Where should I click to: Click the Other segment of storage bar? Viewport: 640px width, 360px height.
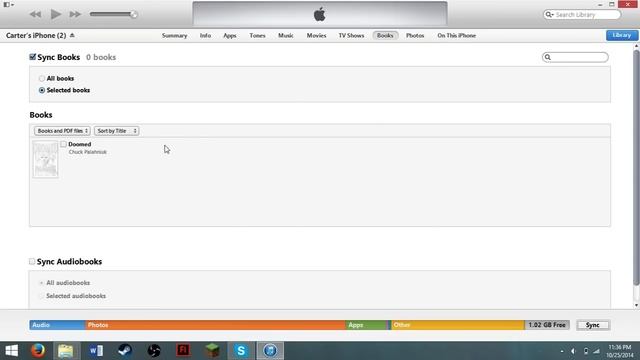coord(458,325)
